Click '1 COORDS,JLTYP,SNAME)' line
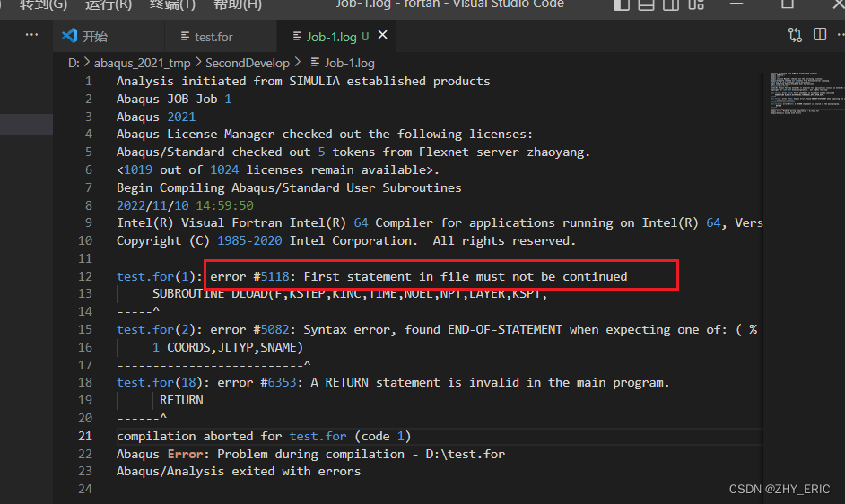The image size is (845, 504). [x=228, y=347]
